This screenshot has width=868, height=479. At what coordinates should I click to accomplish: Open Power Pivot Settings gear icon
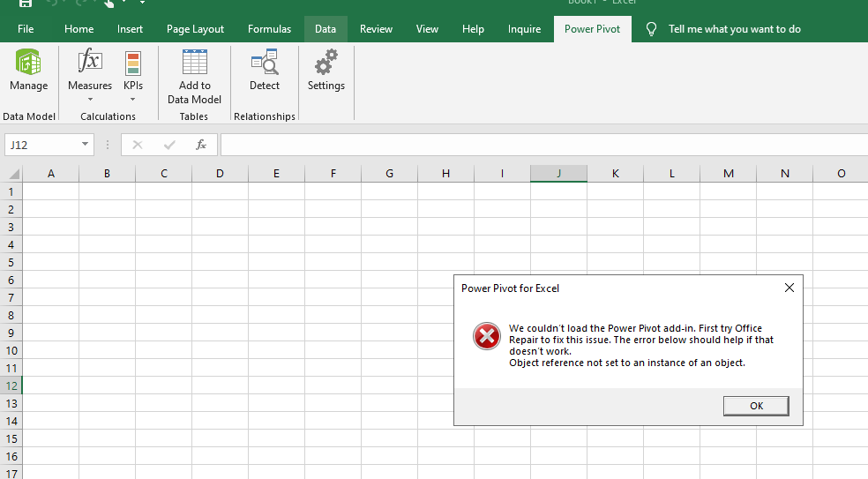[325, 64]
